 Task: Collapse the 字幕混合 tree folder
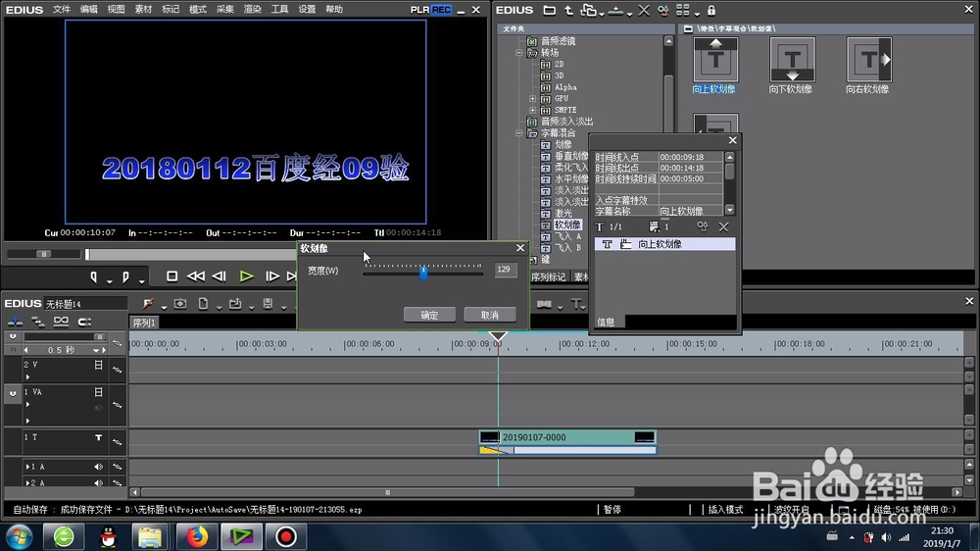point(518,132)
